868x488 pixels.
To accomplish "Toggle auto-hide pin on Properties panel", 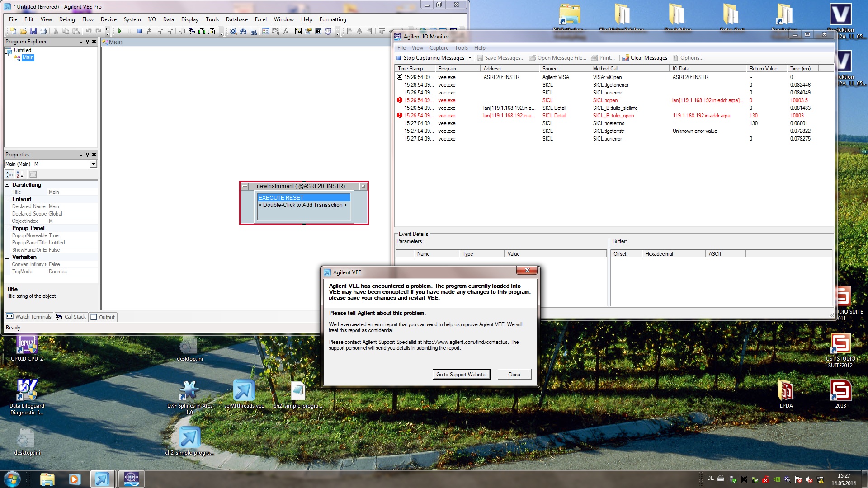I will (87, 155).
